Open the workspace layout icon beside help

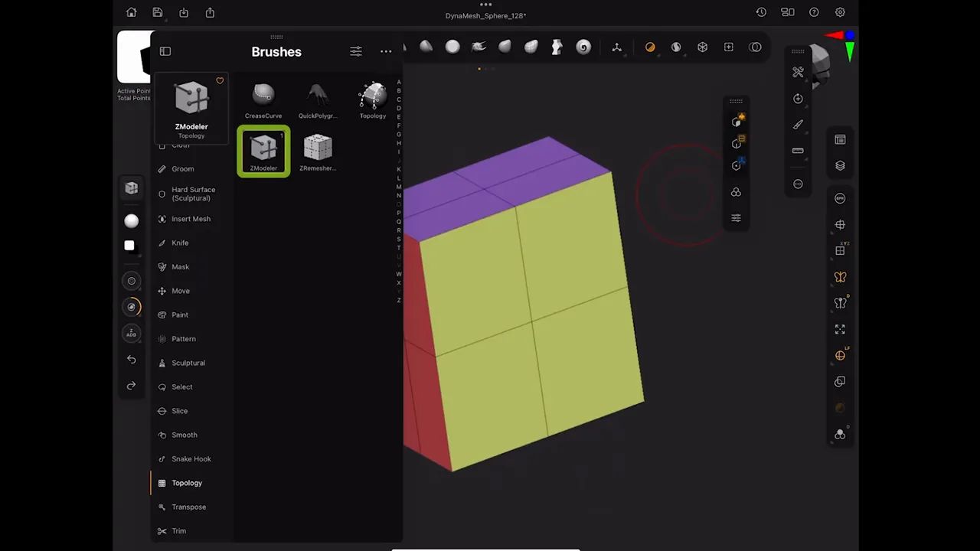(x=787, y=12)
